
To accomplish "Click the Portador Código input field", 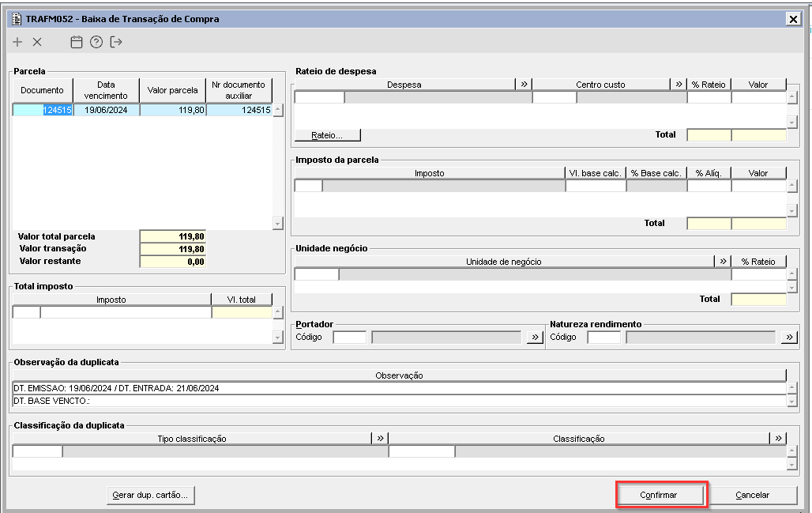I will tap(350, 338).
